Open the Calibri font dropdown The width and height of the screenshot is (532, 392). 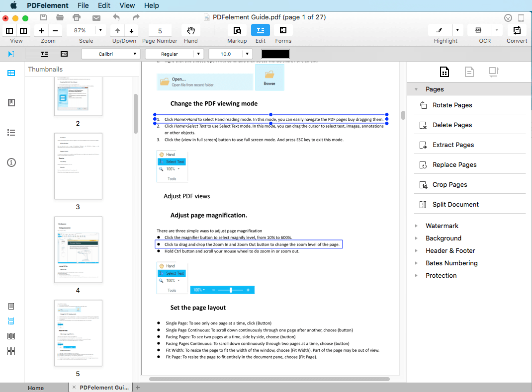pos(110,54)
